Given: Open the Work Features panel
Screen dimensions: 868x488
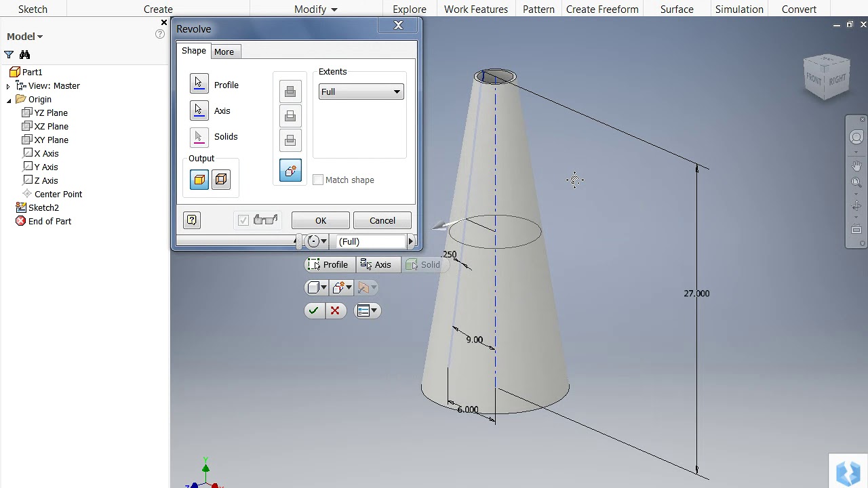Looking at the screenshot, I should (476, 9).
